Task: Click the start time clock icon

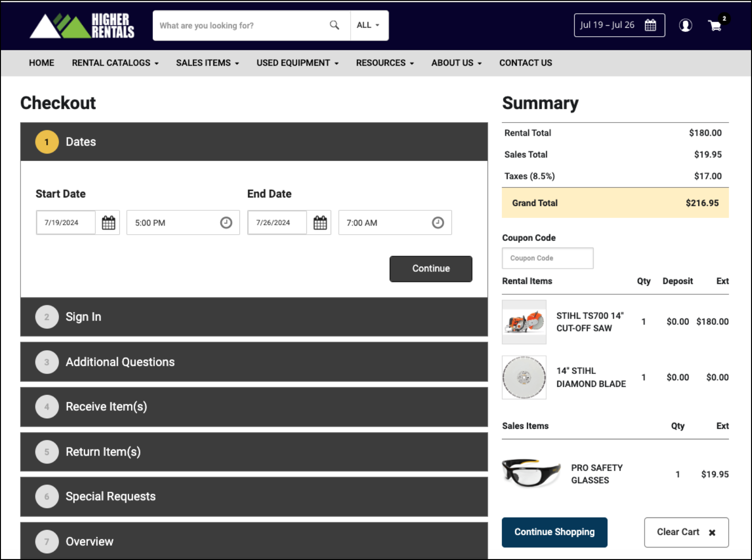Action: (x=226, y=223)
